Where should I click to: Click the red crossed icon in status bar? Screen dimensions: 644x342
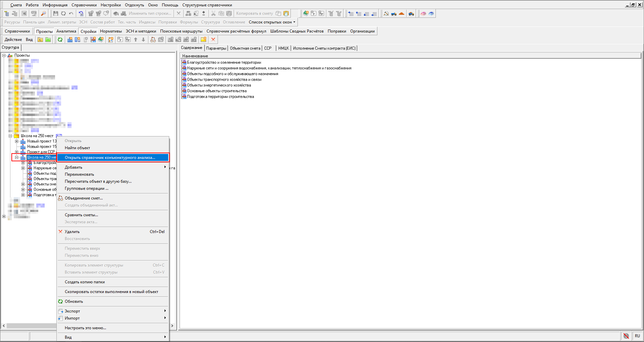626,336
